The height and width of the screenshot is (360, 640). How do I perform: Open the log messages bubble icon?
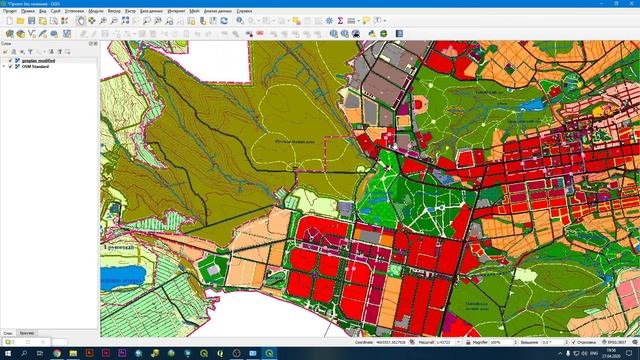pos(635,342)
